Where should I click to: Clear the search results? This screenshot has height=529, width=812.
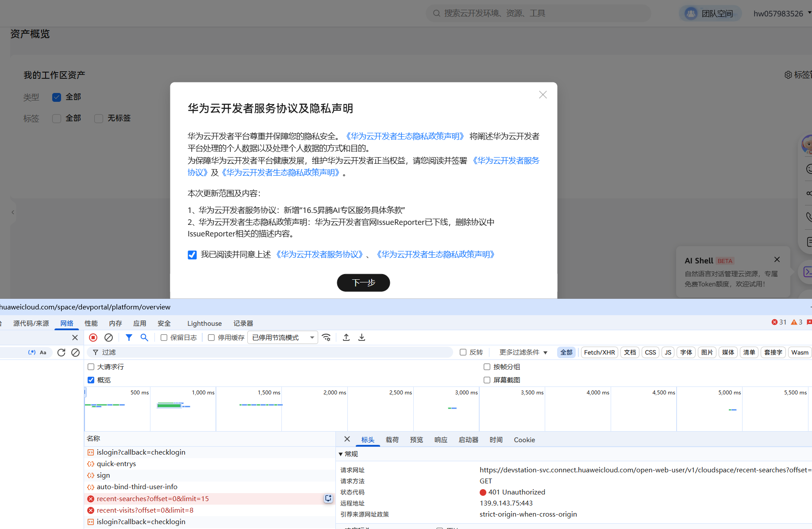(x=75, y=352)
